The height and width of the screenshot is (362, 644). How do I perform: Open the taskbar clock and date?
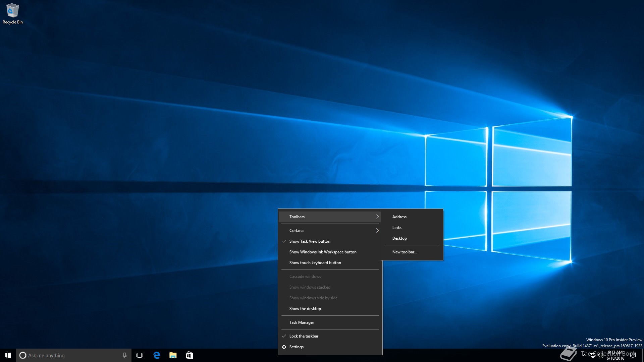[x=615, y=355]
